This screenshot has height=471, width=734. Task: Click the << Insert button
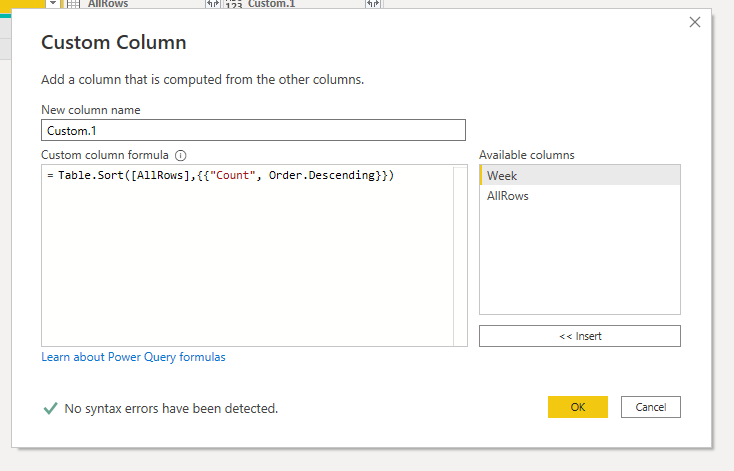pyautogui.click(x=580, y=336)
